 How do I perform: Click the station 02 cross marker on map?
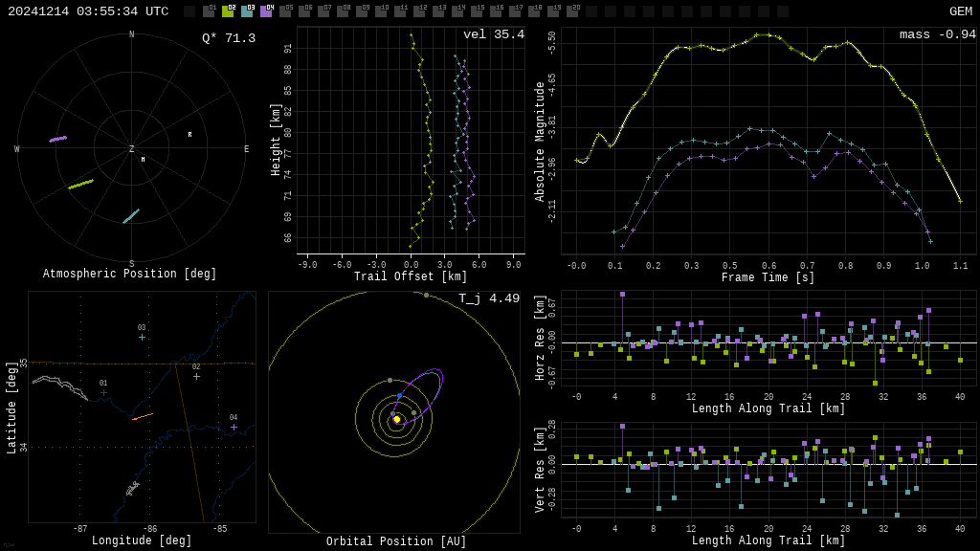pos(196,376)
